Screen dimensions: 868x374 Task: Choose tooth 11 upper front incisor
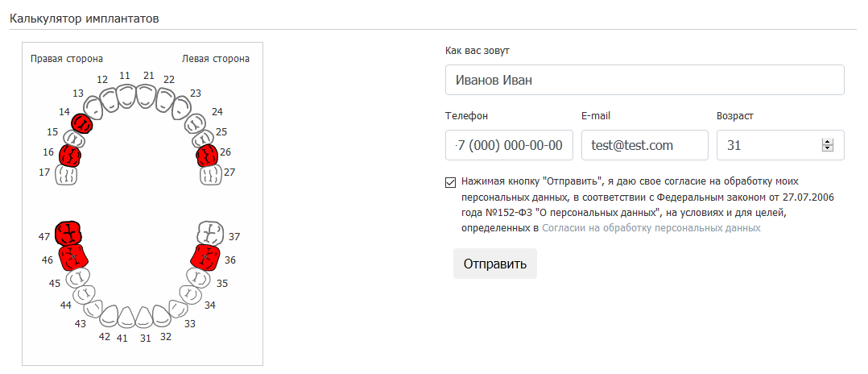point(127,98)
